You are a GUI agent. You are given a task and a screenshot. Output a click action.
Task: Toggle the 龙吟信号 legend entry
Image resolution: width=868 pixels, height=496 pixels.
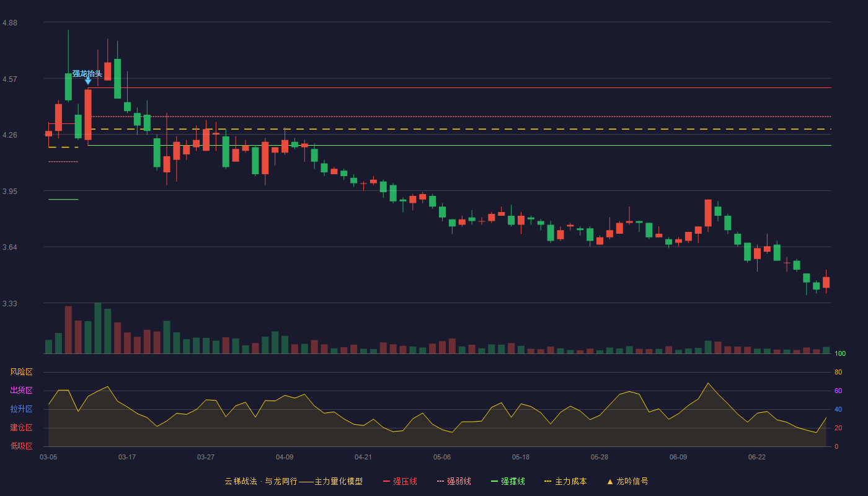coord(627,481)
